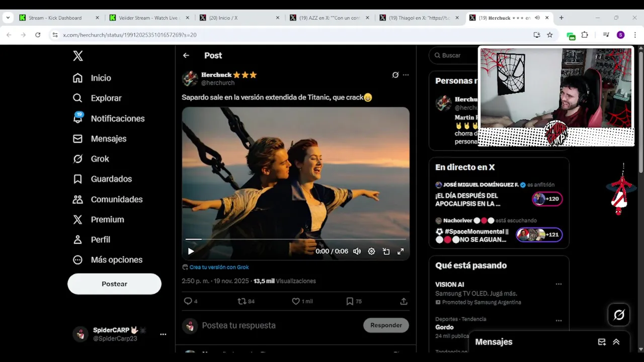Image resolution: width=644 pixels, height=362 pixels.
Task: Expand Más opciones menu
Action: [108, 260]
